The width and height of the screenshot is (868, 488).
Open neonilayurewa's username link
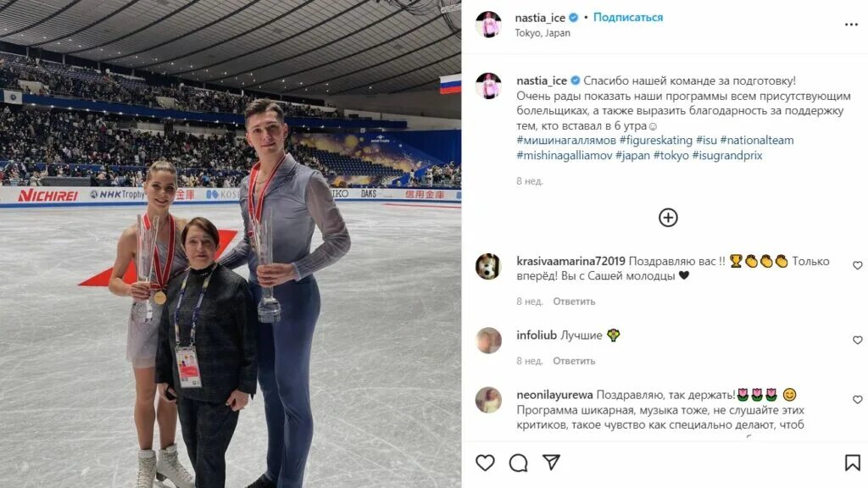(554, 395)
